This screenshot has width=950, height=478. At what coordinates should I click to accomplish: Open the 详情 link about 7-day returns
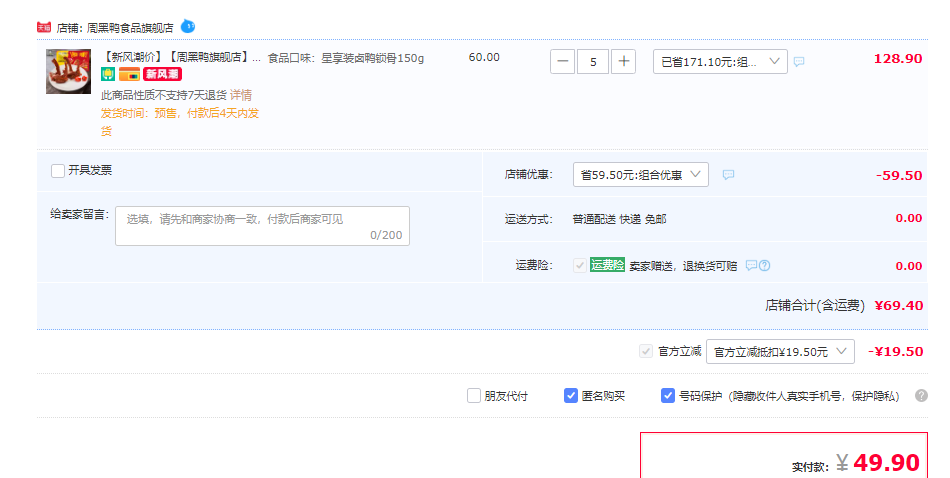tap(241, 95)
